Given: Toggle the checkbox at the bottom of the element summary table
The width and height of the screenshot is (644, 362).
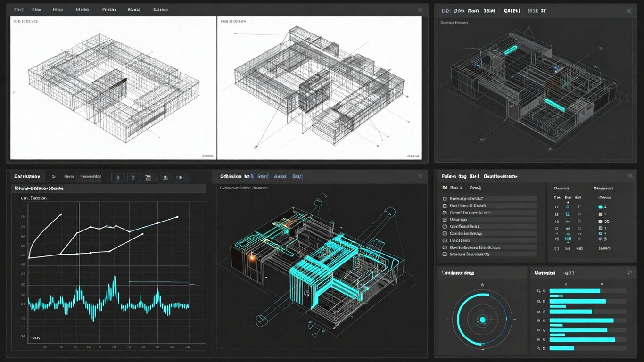Looking at the screenshot, I should (556, 249).
